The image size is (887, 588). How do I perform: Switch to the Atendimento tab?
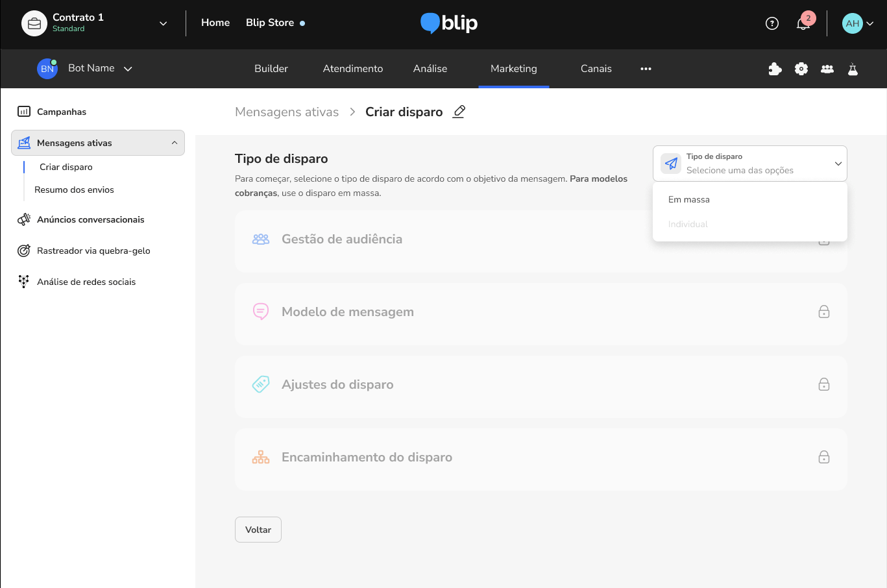353,69
